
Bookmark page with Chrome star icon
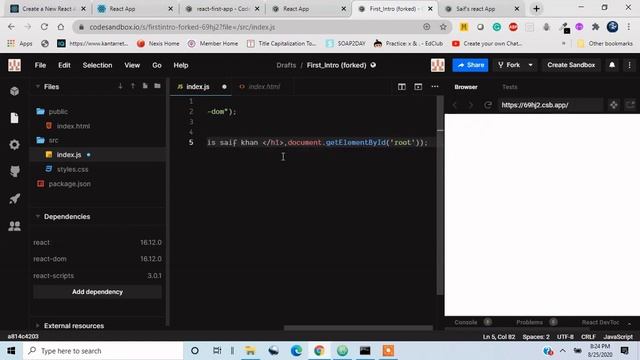coord(443,27)
